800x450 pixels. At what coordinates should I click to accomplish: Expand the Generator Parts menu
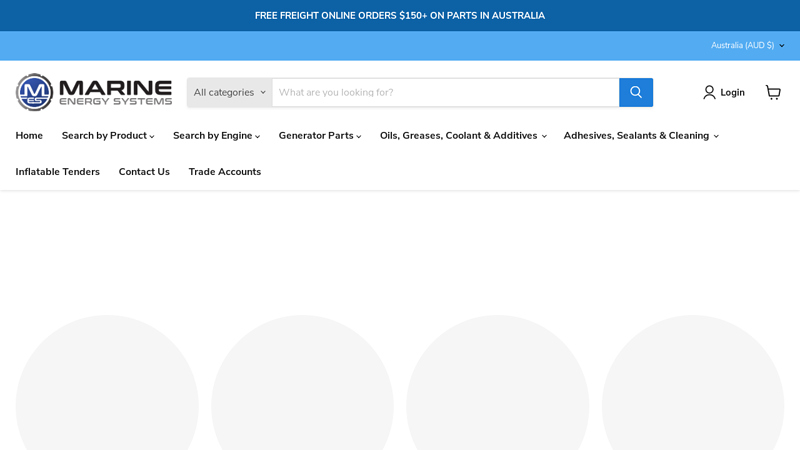(320, 136)
